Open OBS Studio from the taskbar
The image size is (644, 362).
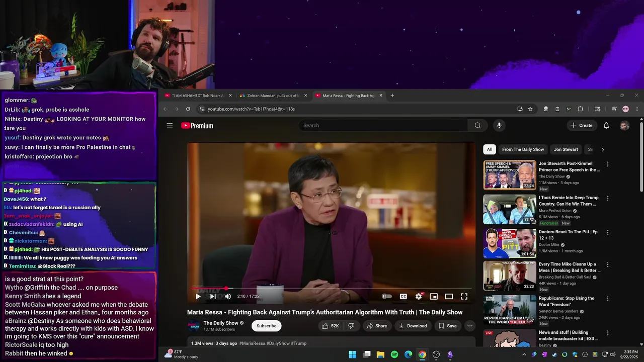(436, 354)
